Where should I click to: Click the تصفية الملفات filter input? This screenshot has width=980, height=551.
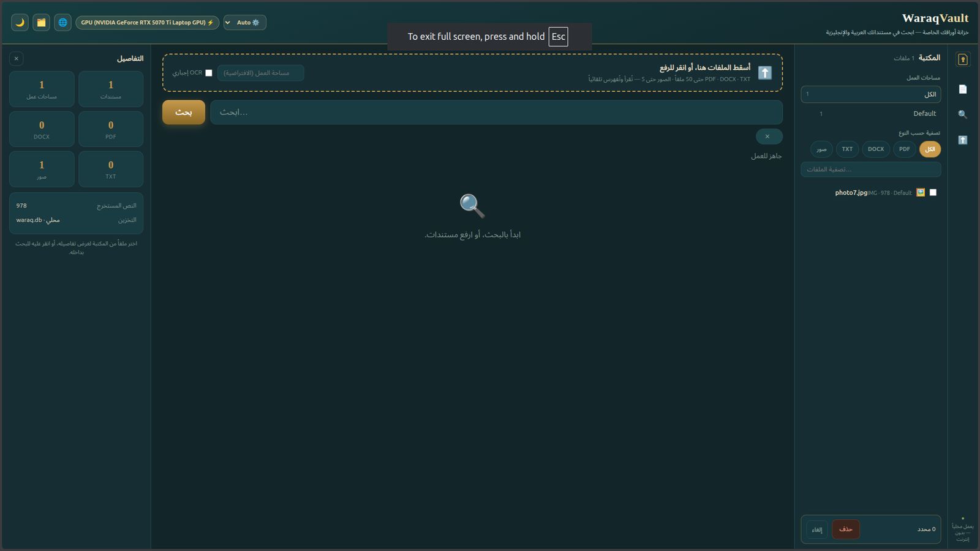tap(871, 170)
